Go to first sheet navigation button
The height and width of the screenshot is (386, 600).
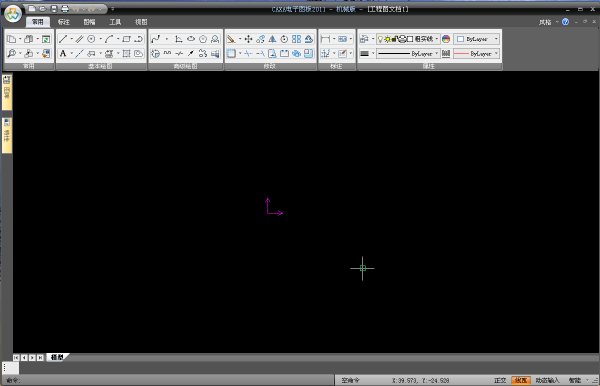(x=16, y=358)
